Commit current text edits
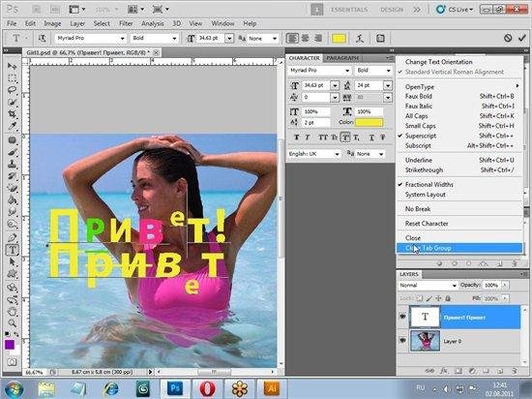Screen dimensions: 532x399 (522, 38)
